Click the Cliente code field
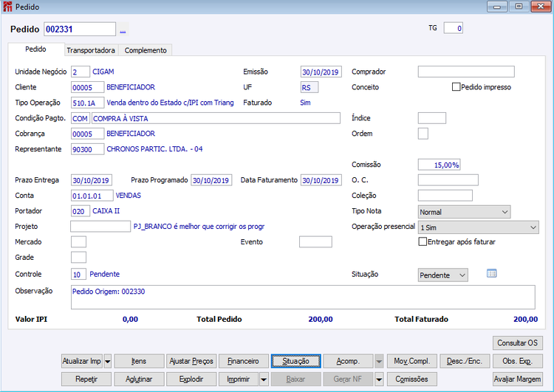The image size is (554, 392). [x=87, y=88]
